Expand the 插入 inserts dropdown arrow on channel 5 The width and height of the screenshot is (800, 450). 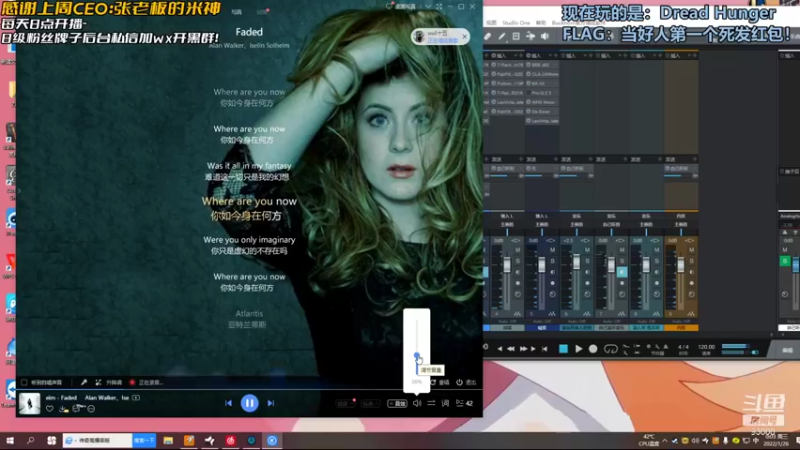(549, 55)
